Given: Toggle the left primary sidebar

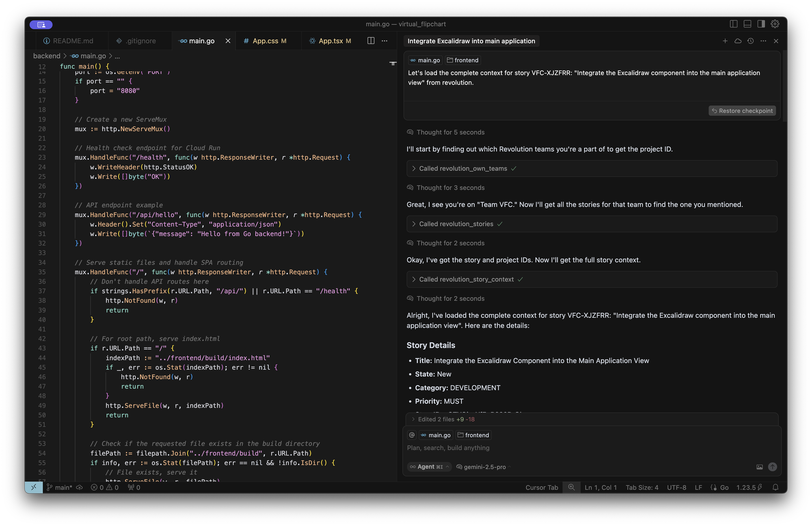Looking at the screenshot, I should click(733, 24).
